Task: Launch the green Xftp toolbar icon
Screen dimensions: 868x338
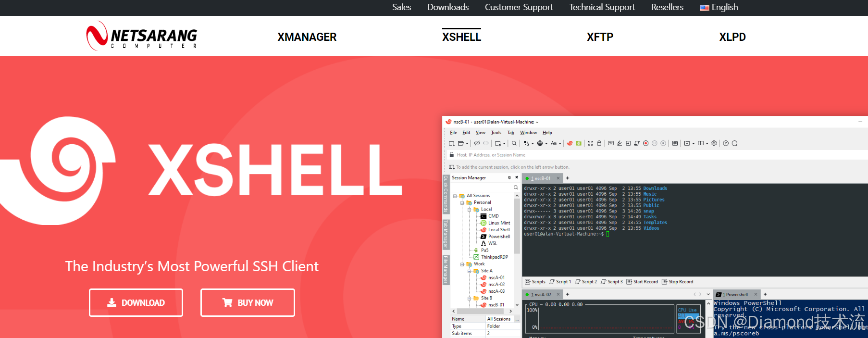Action: click(x=579, y=143)
